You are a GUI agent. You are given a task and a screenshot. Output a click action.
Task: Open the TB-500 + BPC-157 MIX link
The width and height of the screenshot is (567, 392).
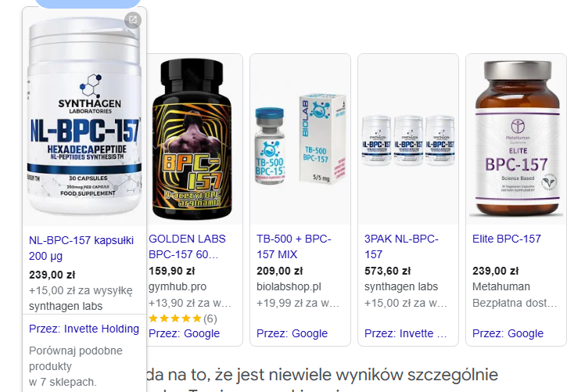pyautogui.click(x=294, y=246)
